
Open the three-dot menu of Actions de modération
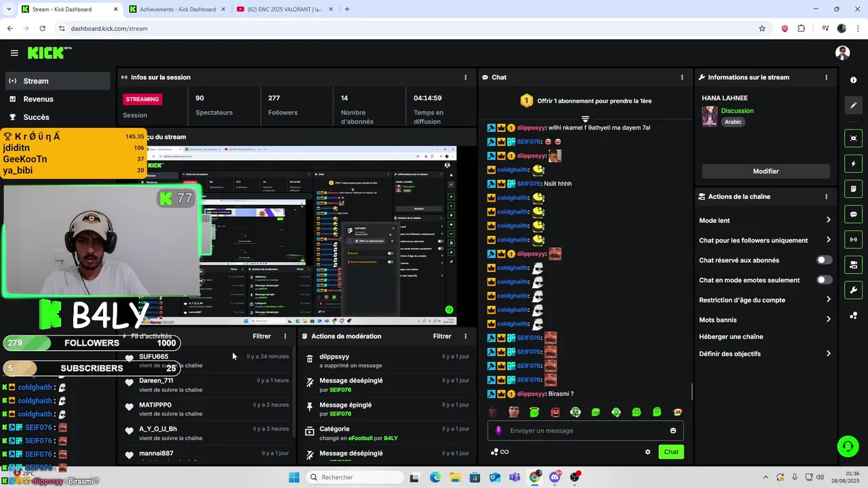465,336
